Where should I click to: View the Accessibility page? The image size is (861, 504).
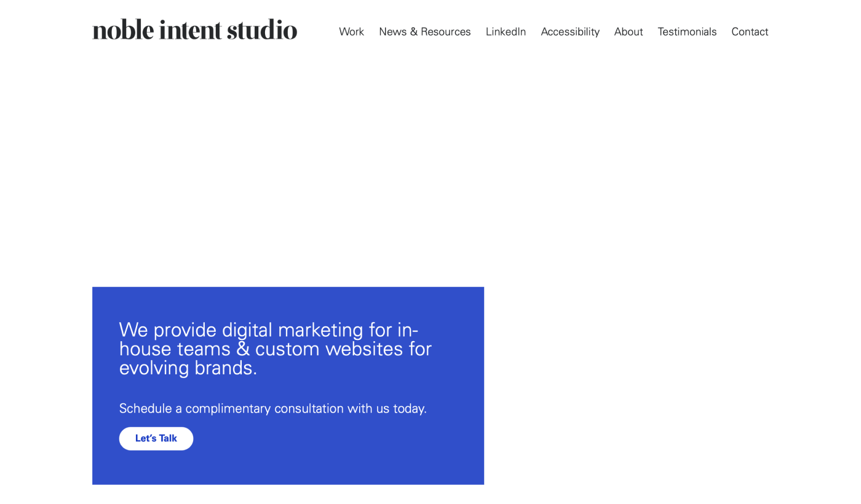coord(570,31)
